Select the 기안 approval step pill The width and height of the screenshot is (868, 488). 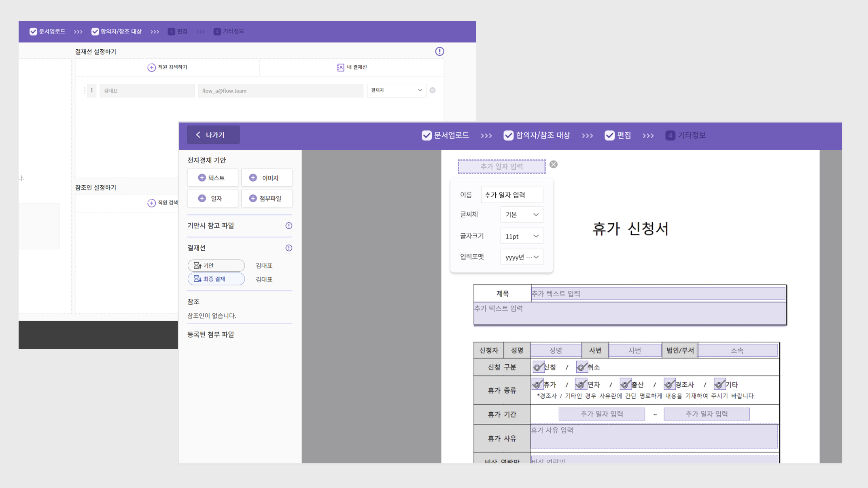coord(216,266)
